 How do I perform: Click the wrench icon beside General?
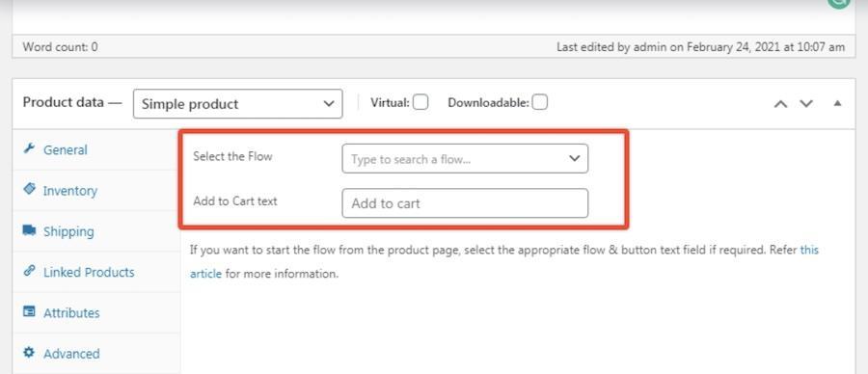[29, 148]
